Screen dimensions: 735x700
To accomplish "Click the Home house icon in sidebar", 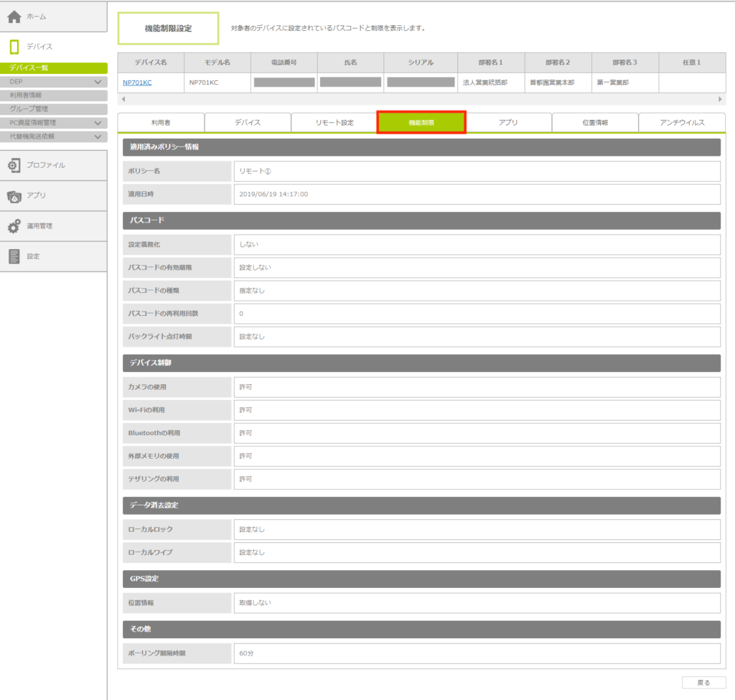I will click(14, 17).
